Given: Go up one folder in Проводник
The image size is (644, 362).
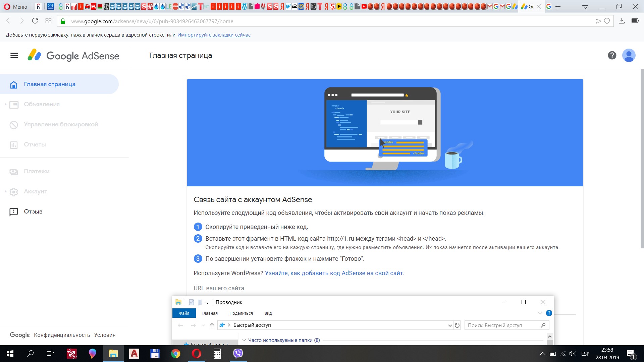Looking at the screenshot, I should (212, 325).
